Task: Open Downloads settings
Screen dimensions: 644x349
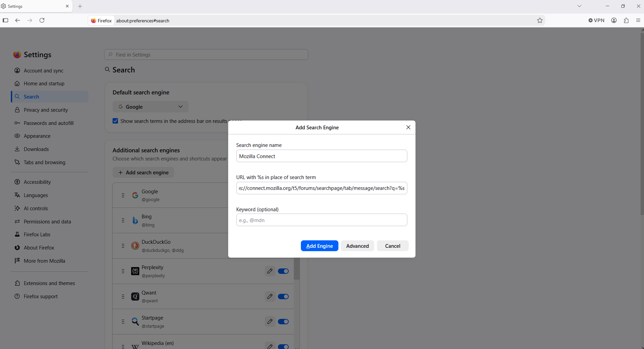Action: [x=50, y=149]
